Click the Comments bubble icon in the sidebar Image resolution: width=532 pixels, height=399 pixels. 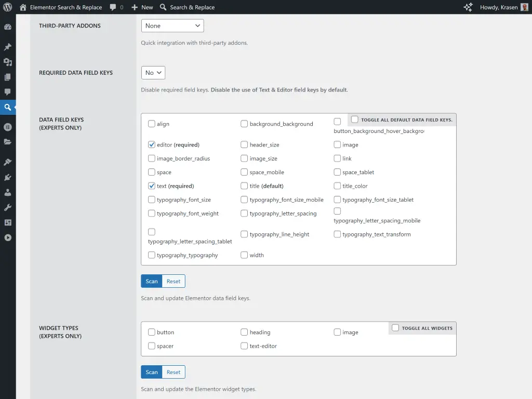pyautogui.click(x=8, y=92)
